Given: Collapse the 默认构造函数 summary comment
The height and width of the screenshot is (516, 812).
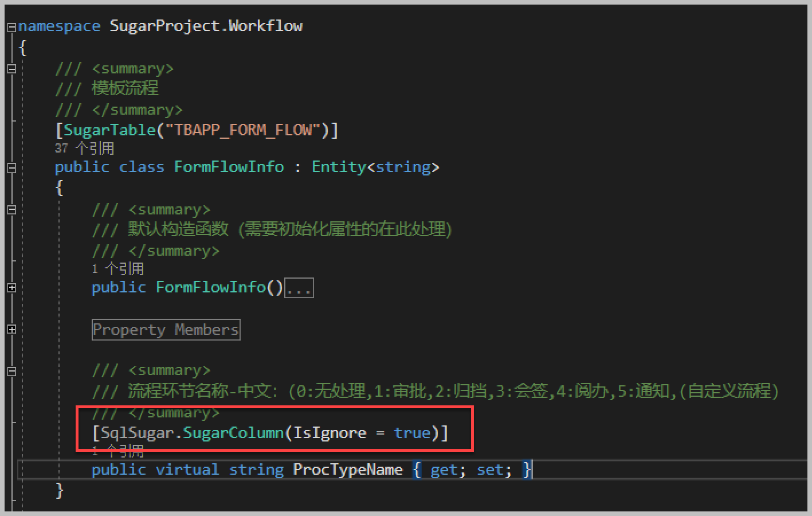Looking at the screenshot, I should coord(11,210).
